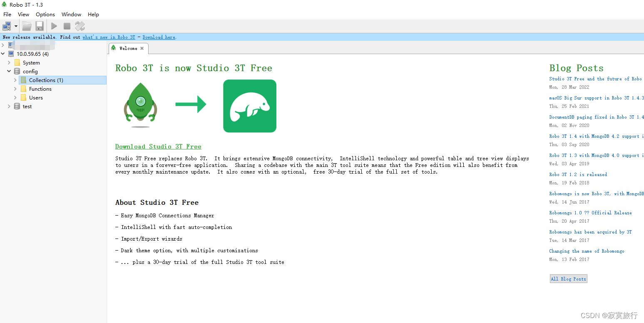Select the 10.0.59.65 (4) connection
644x323 pixels.
[32, 54]
